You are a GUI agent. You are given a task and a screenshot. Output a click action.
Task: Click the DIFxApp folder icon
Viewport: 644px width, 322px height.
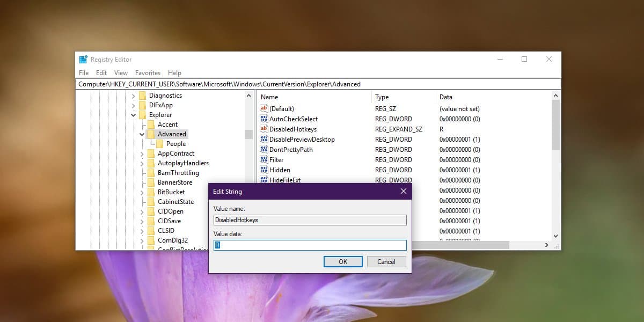pyautogui.click(x=142, y=105)
